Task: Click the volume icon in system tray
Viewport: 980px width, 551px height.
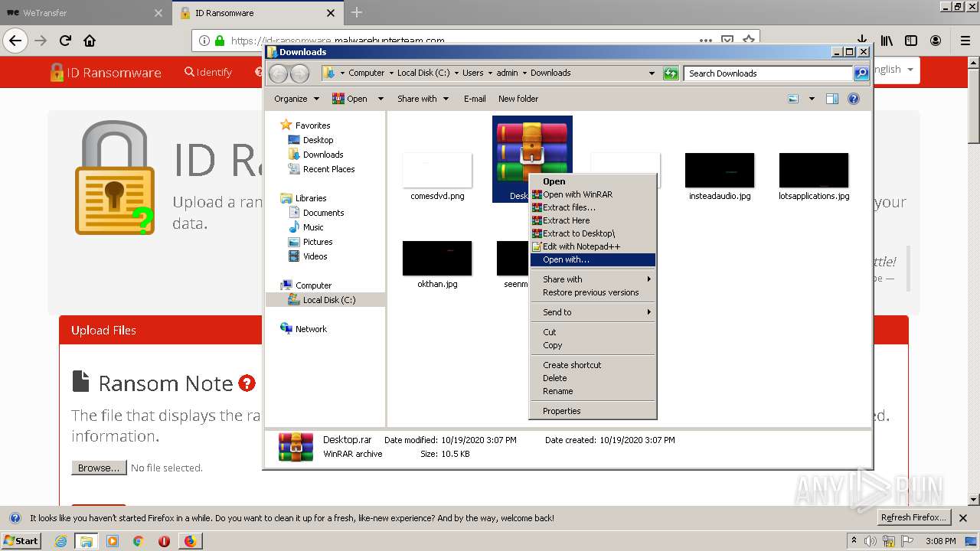Action: click(x=870, y=541)
